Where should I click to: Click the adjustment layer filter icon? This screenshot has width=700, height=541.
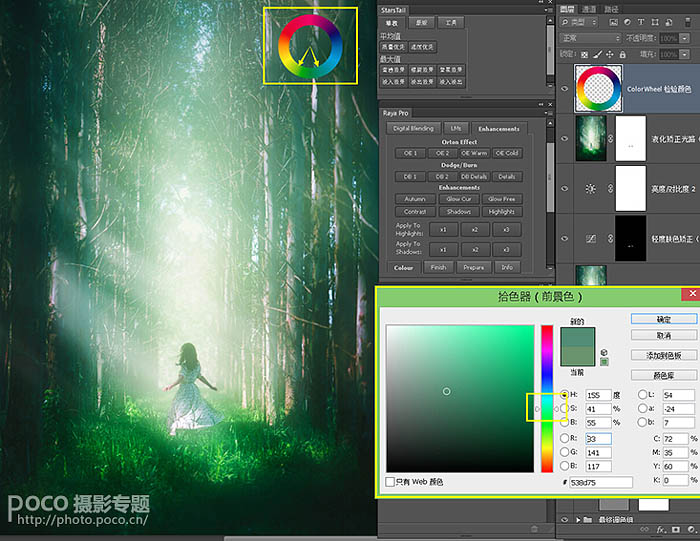[x=627, y=22]
